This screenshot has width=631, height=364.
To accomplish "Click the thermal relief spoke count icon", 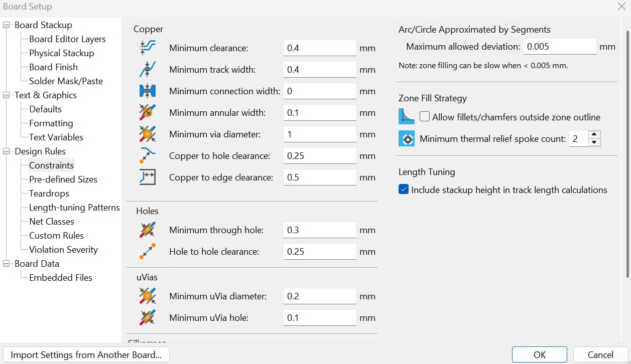I will (x=407, y=139).
